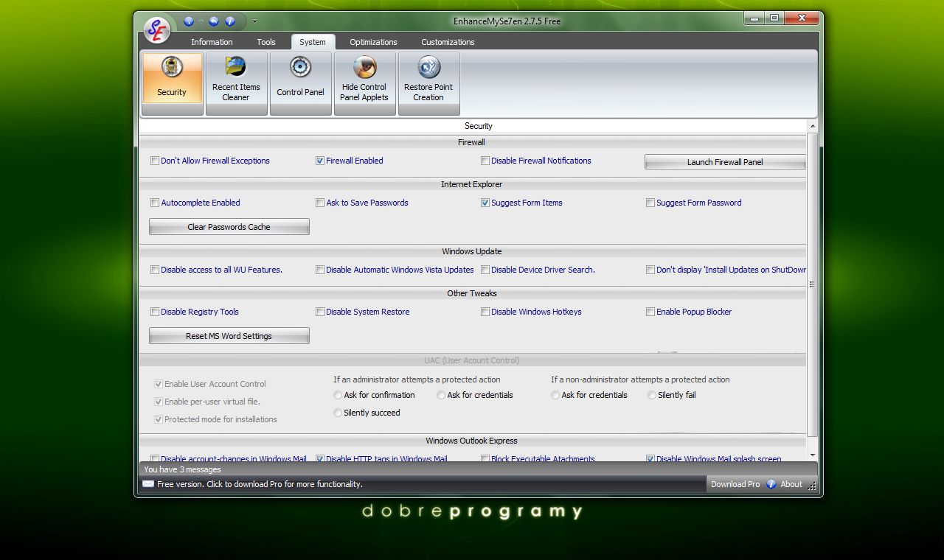Click the blue back-arrow quick-access icon
Viewport: 944px width, 560px height.
pos(215,21)
